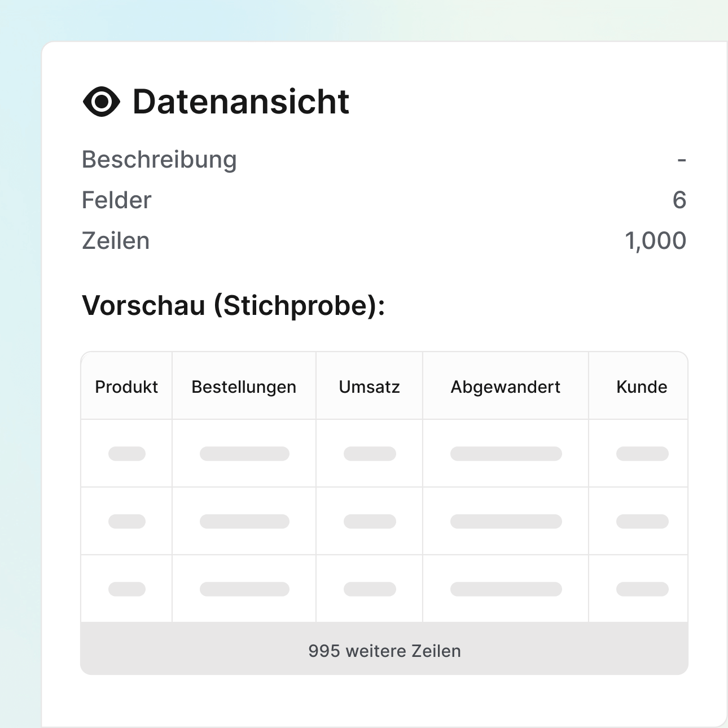This screenshot has width=728, height=728.
Task: Select the Abgewandert column header
Action: pos(505,387)
